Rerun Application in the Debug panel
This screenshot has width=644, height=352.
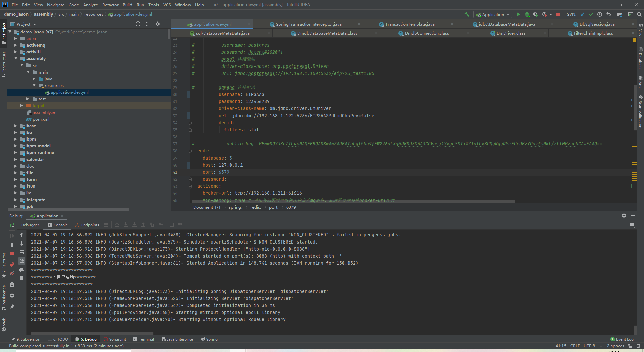[x=12, y=225]
